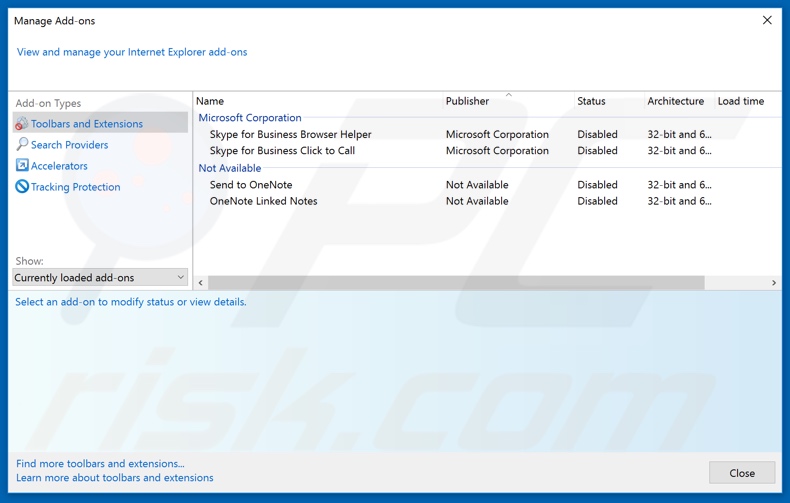Sort add-ons by Publisher column

(x=467, y=101)
